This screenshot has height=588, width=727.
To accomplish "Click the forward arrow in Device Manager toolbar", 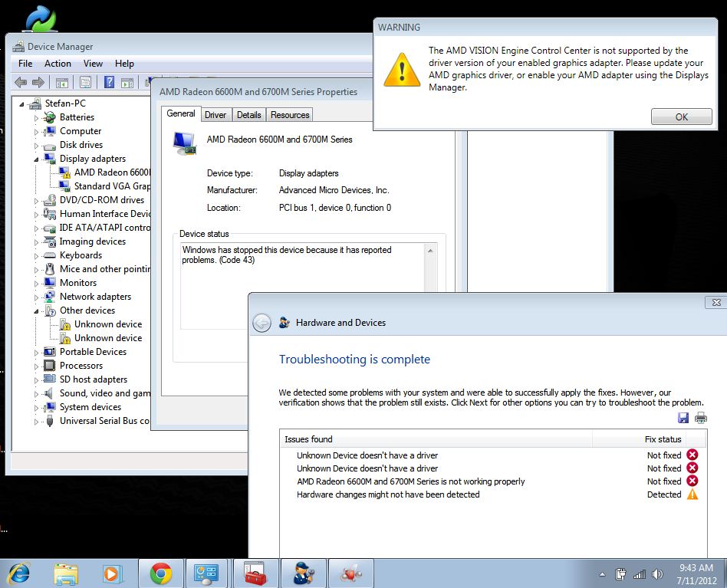I will tap(38, 83).
